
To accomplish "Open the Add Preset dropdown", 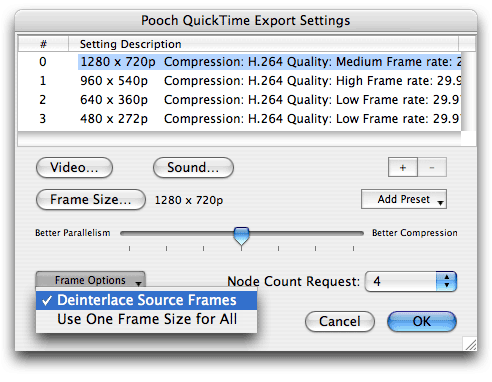I will (x=404, y=199).
